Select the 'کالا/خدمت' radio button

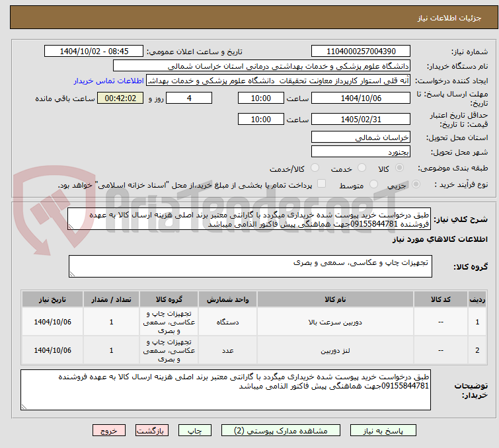[315, 168]
